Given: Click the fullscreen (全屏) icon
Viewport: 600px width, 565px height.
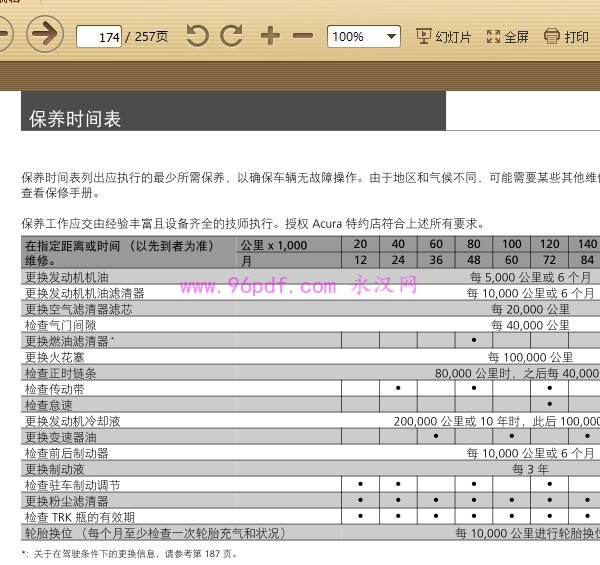Looking at the screenshot, I should point(493,37).
